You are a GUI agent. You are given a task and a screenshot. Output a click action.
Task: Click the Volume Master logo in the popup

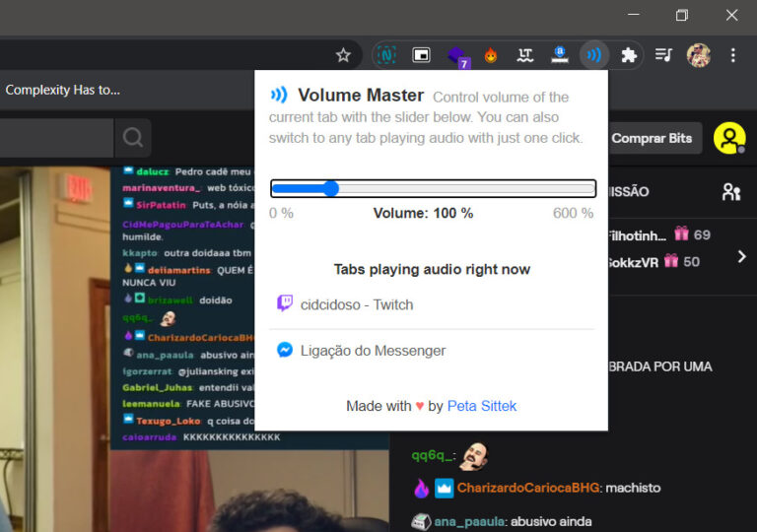(279, 95)
